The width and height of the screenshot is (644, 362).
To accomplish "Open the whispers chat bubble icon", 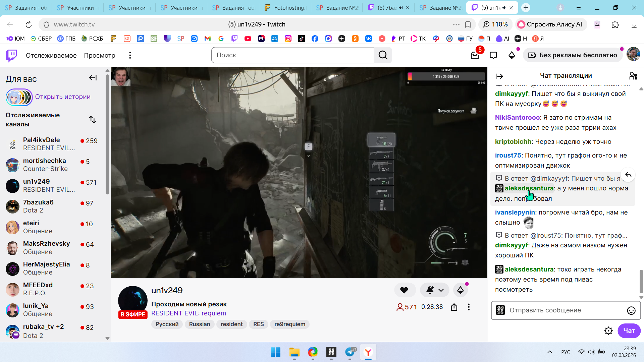I will (493, 55).
